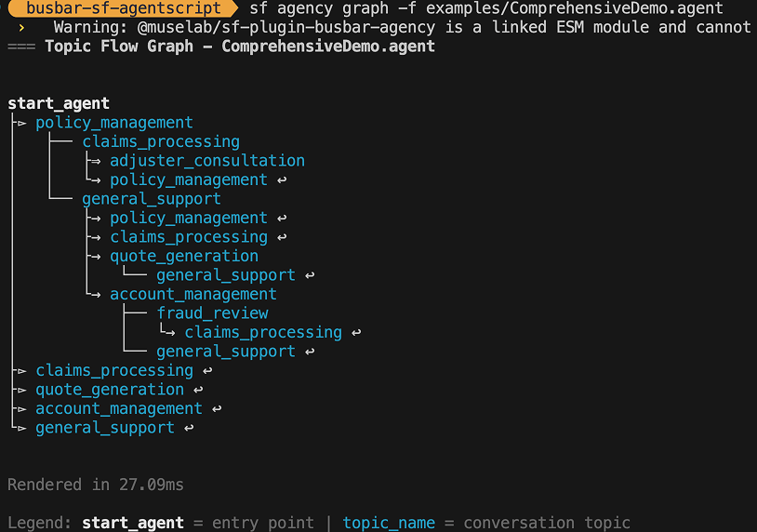Click 'conversation topic' in the legend
This screenshot has width=757, height=532.
[547, 523]
